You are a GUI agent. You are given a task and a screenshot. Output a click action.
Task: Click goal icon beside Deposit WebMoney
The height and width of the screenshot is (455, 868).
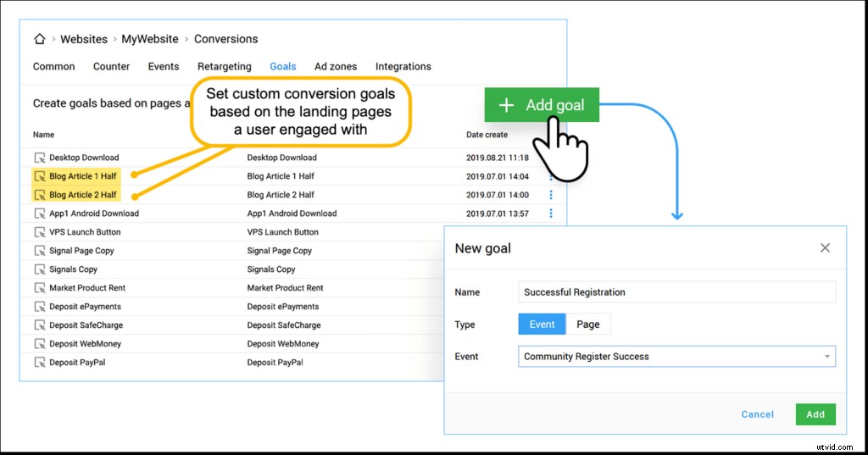tap(40, 344)
